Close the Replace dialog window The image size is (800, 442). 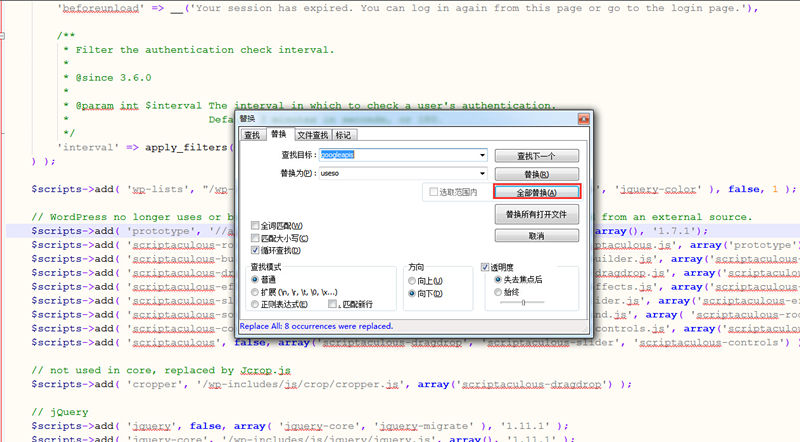(x=584, y=118)
